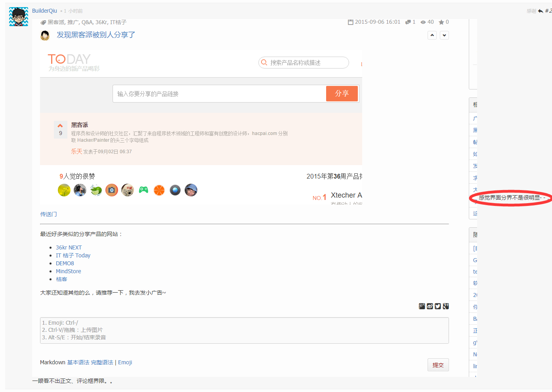
Task: Focus the 搜索产品名称或描述 search box
Action: coord(304,63)
